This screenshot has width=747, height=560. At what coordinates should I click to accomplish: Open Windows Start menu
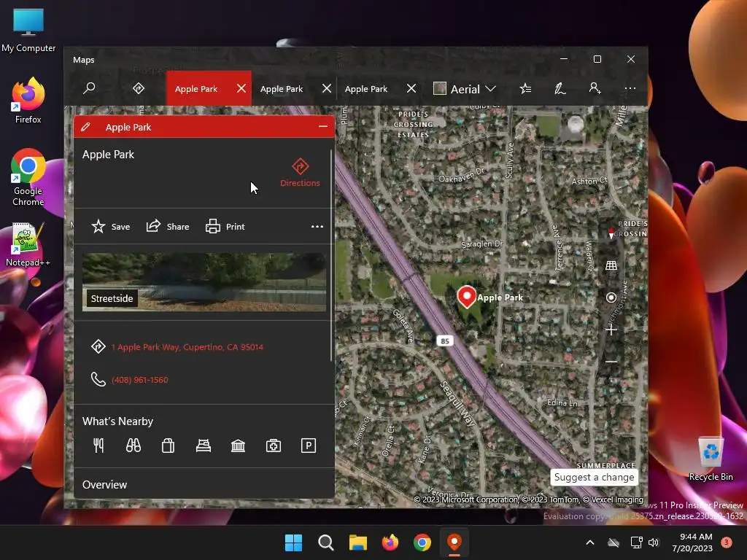(x=293, y=542)
